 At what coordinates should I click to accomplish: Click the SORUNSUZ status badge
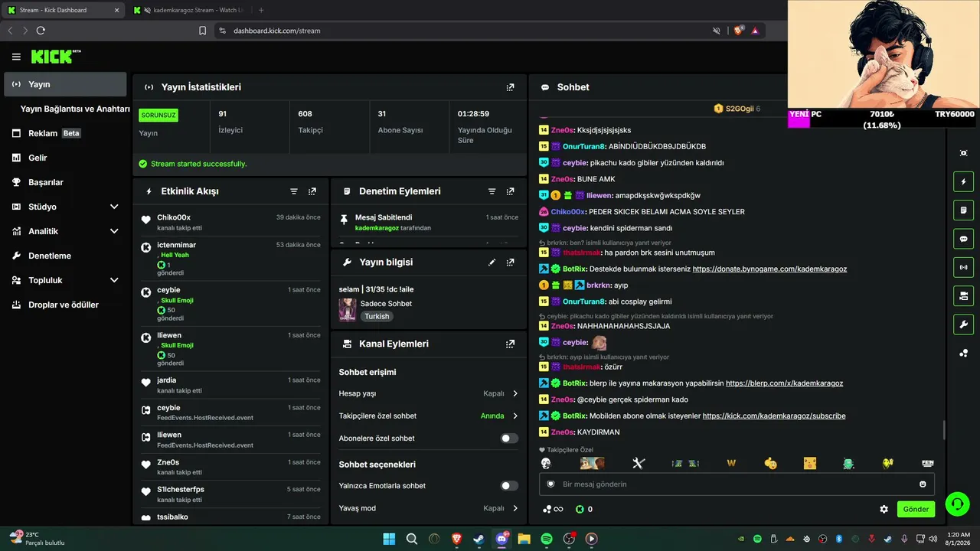tap(158, 116)
